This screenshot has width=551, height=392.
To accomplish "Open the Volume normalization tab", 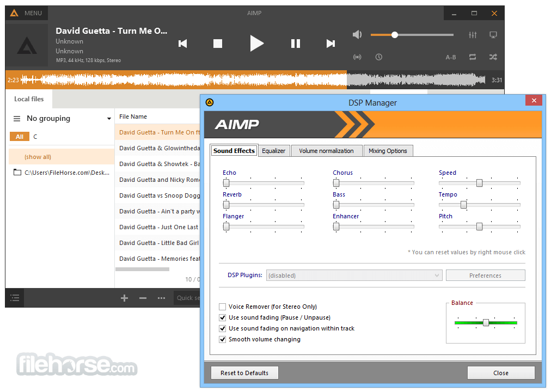I will click(327, 151).
